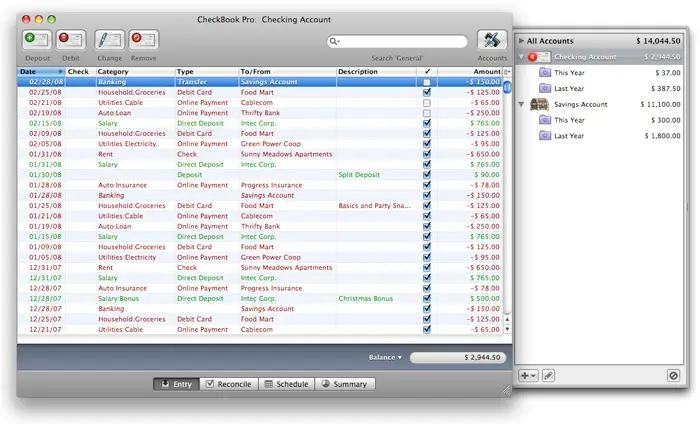Uncheck cleared box for 02/25/08 Food Mart
The width and height of the screenshot is (700, 424).
(x=427, y=92)
